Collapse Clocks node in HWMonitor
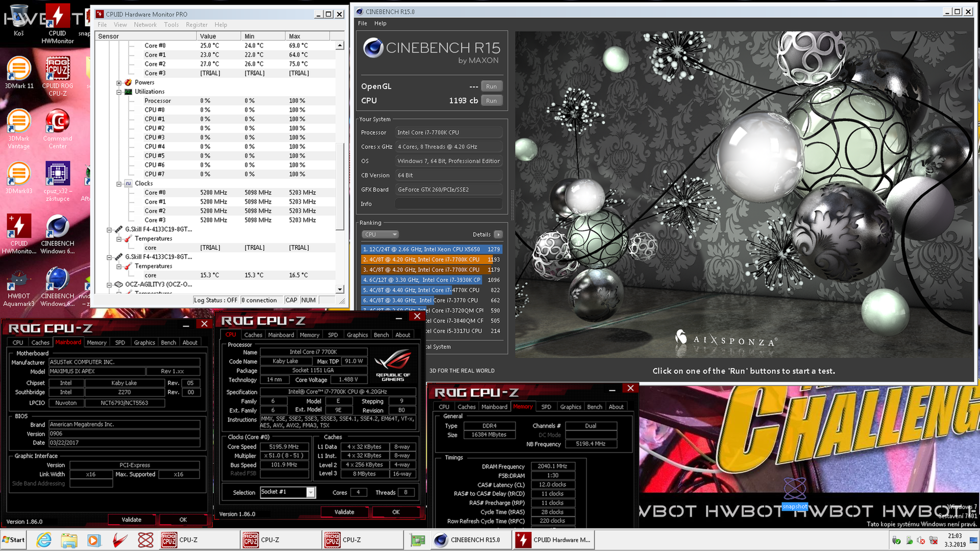 (118, 184)
